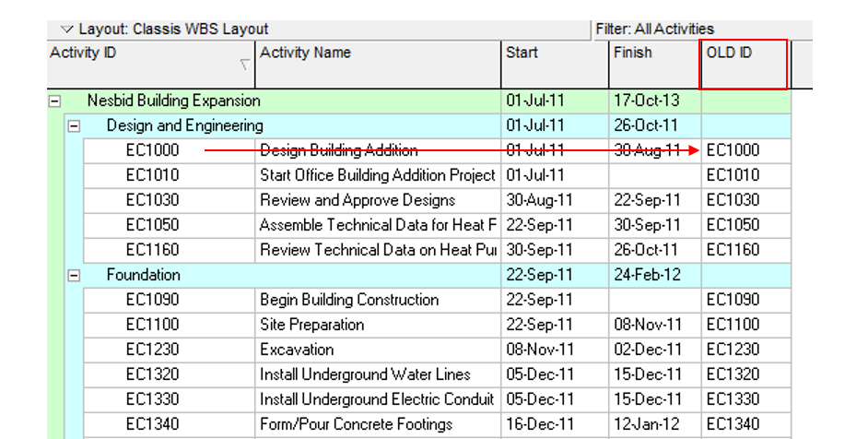The height and width of the screenshot is (439, 868).
Task: Select activity ID EC1100 cell
Action: pos(170,325)
